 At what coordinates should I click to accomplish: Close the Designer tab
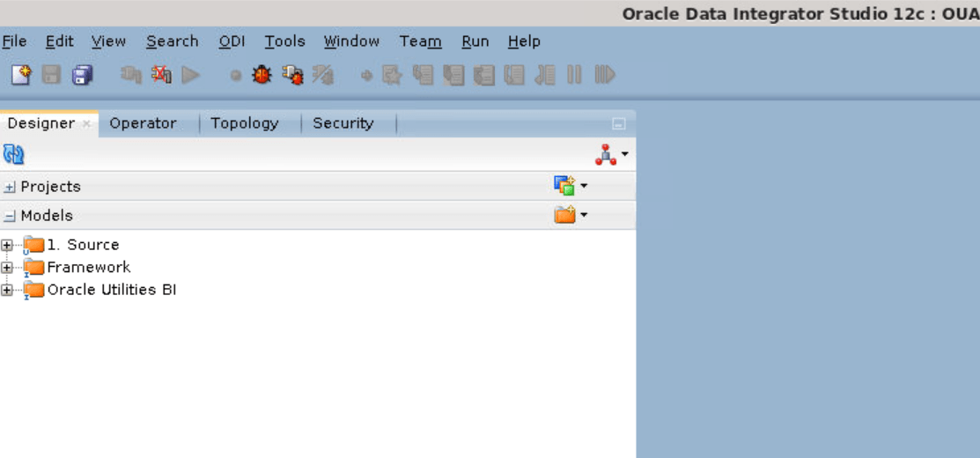[87, 123]
